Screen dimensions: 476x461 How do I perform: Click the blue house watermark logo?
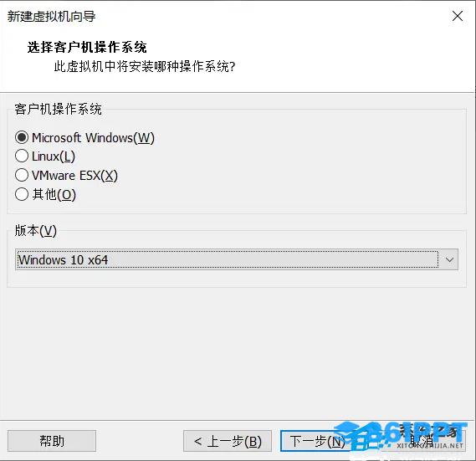coord(359,436)
